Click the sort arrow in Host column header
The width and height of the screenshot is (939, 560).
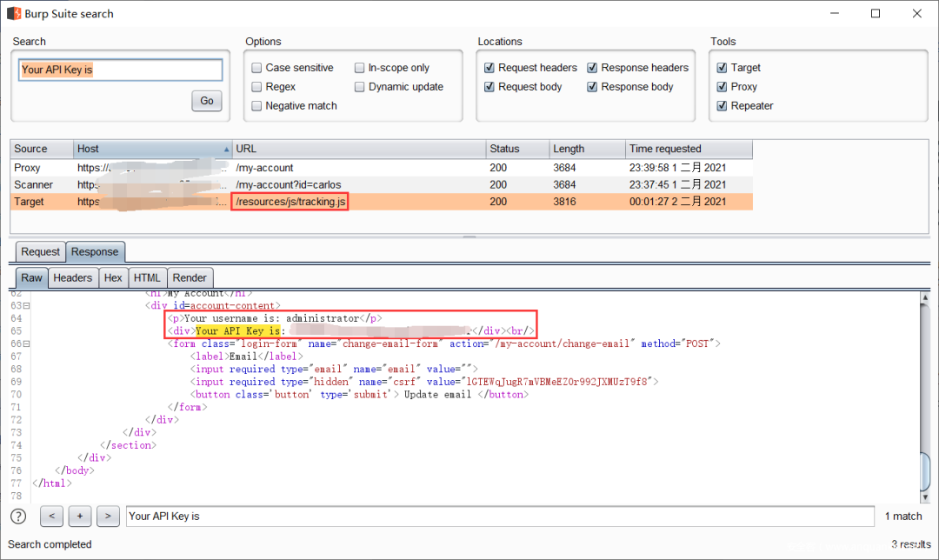[226, 150]
